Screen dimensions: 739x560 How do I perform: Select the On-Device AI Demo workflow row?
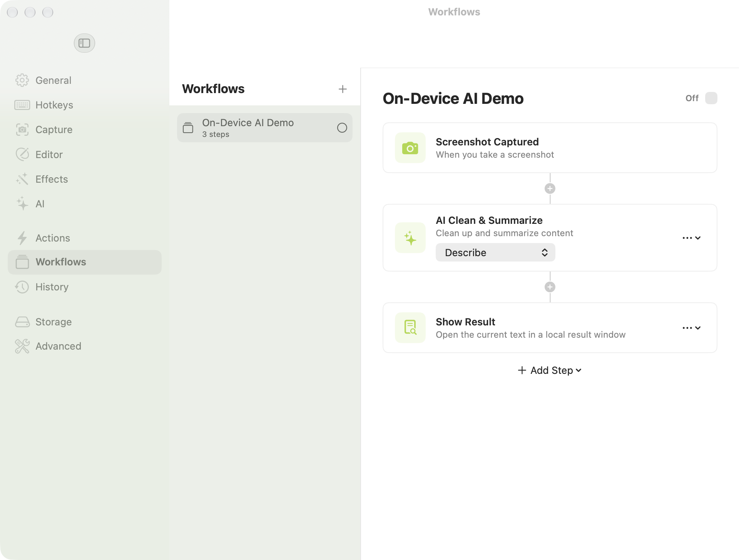265,128
